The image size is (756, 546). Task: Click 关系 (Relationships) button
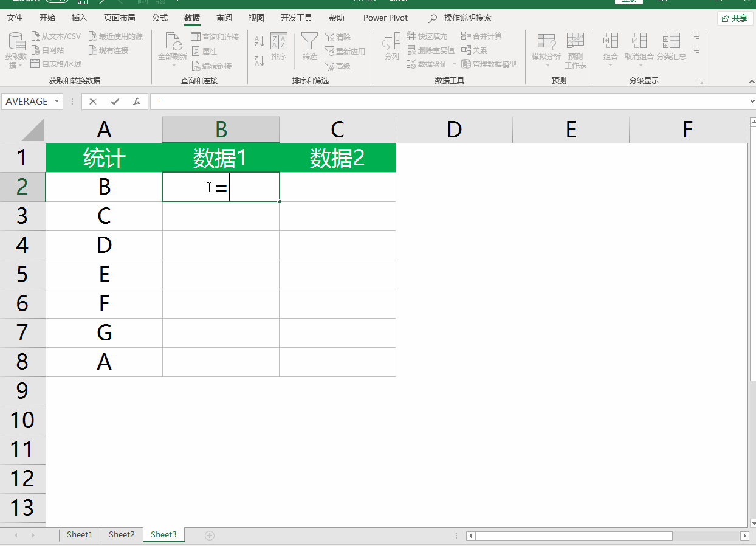[x=475, y=50]
